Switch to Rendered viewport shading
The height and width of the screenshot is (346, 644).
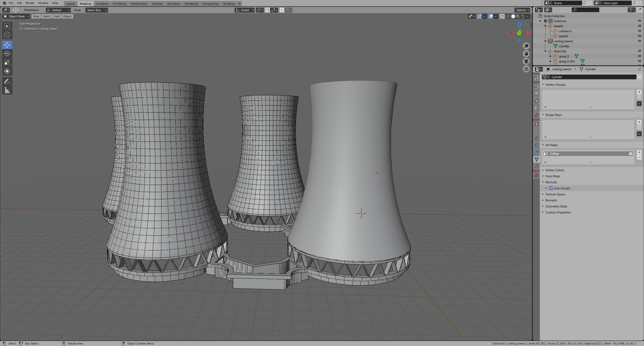pyautogui.click(x=523, y=16)
